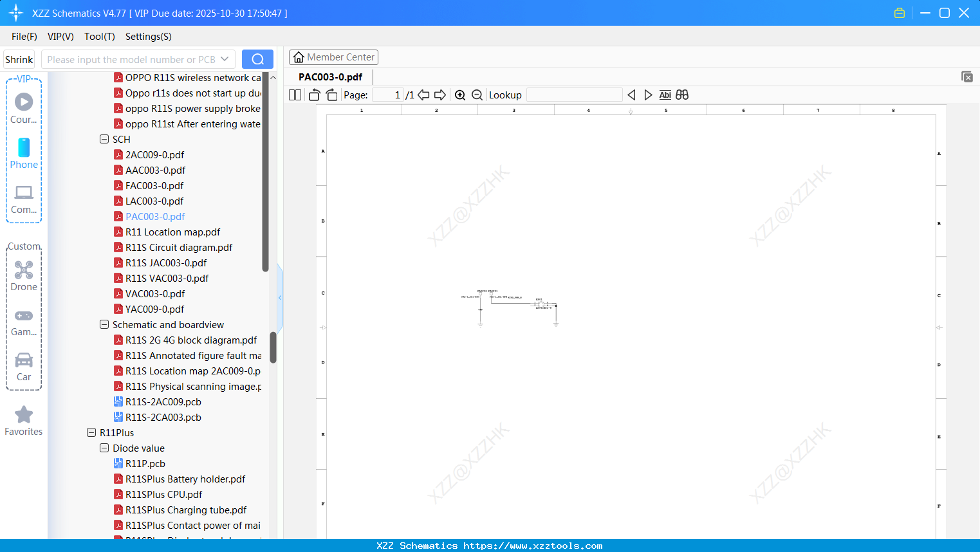Open the model number dropdown arrow
Viewport: 980px width, 552px height.
pyautogui.click(x=225, y=59)
